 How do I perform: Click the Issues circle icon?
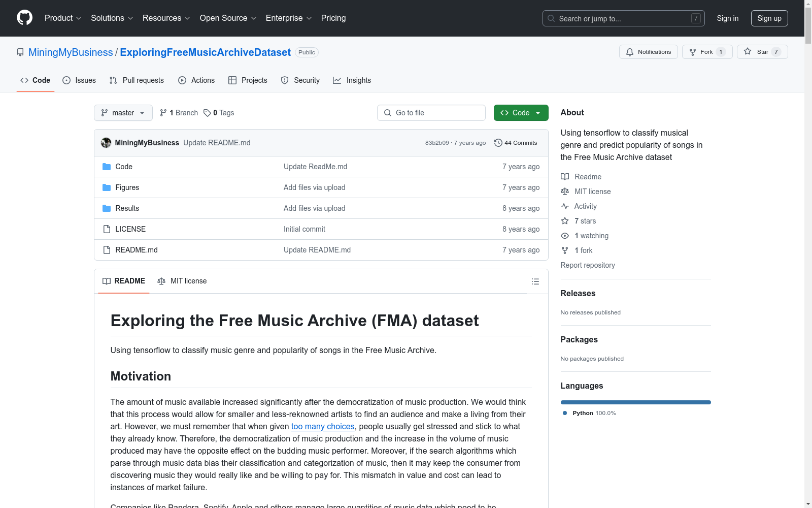[66, 80]
